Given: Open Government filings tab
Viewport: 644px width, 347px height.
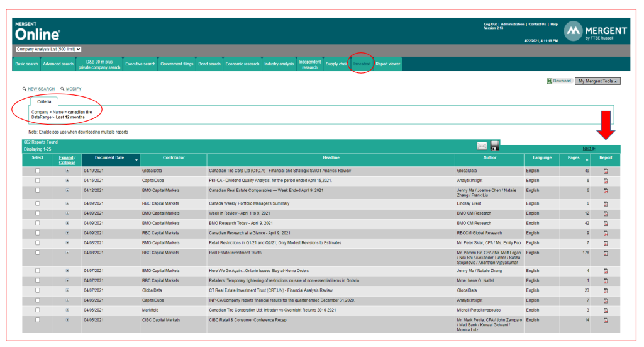Looking at the screenshot, I should point(177,64).
